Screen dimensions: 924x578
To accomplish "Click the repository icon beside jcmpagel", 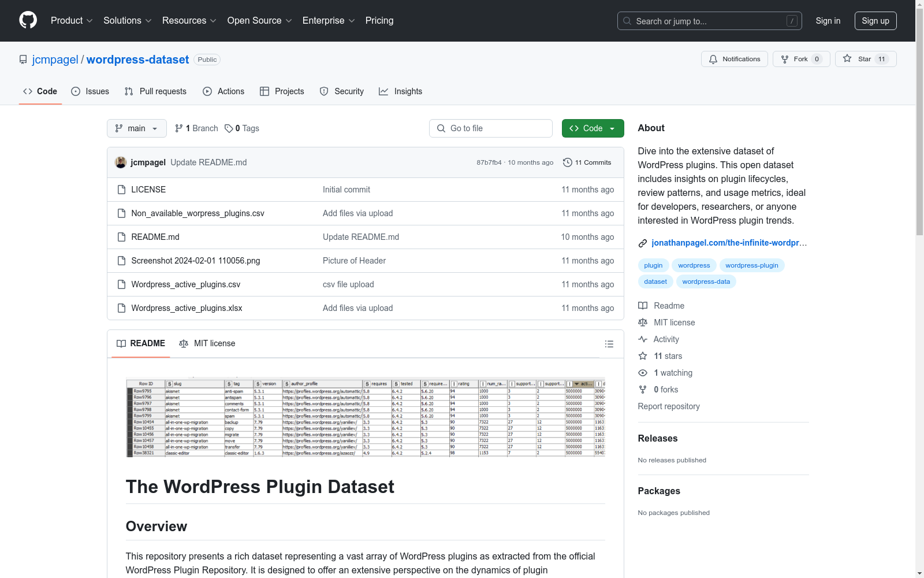I will pos(23,60).
